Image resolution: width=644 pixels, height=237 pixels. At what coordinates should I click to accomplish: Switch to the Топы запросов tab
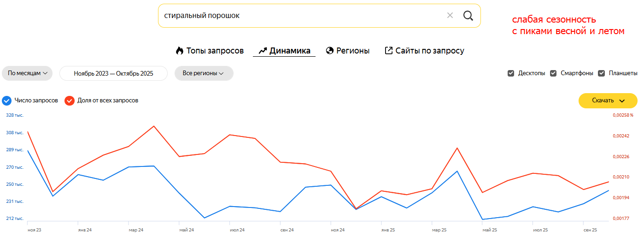(215, 51)
